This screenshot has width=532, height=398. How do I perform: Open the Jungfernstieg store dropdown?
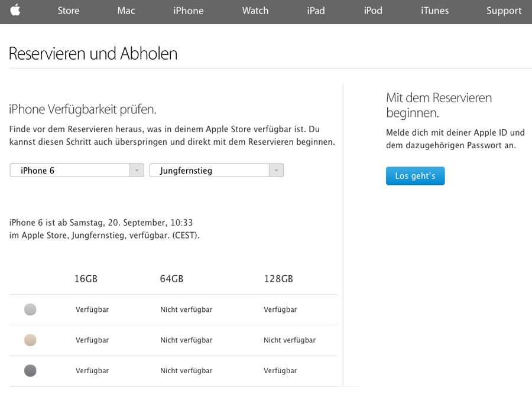coord(216,170)
